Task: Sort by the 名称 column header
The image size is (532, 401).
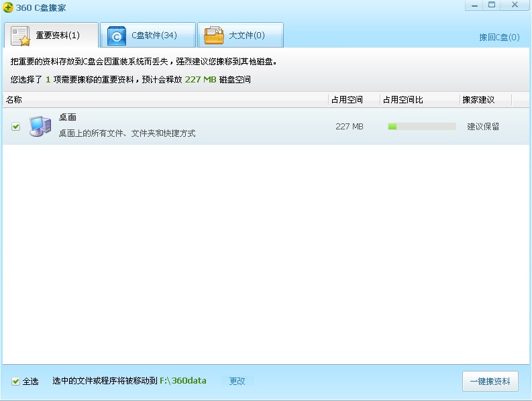Action: point(166,100)
